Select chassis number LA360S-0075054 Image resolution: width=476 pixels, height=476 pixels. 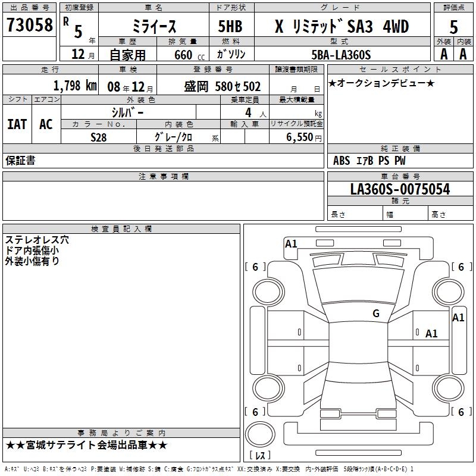[400, 189]
